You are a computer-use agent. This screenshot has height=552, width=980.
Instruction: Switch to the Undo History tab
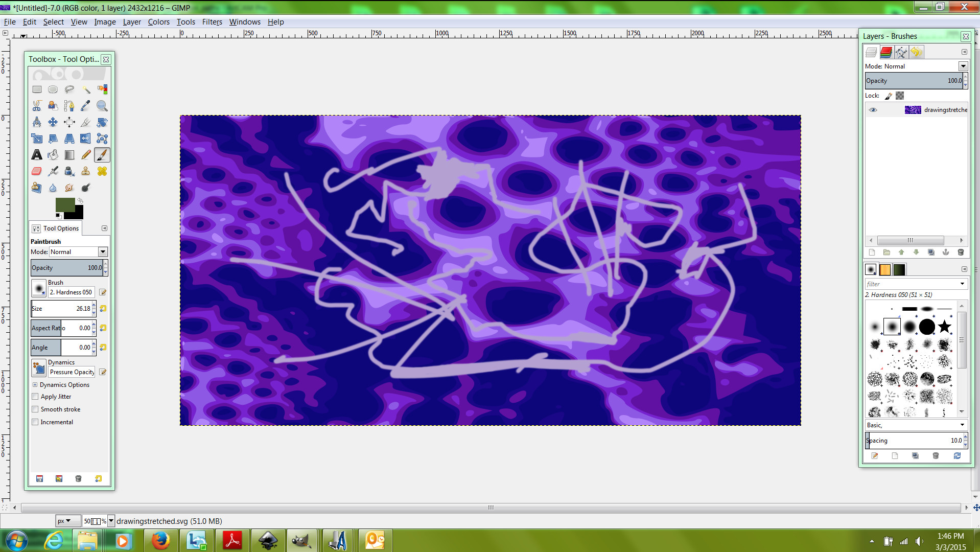tap(916, 52)
